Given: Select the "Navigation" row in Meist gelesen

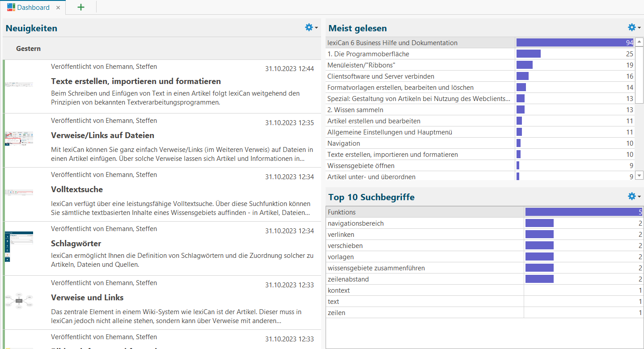Looking at the screenshot, I should click(480, 143).
